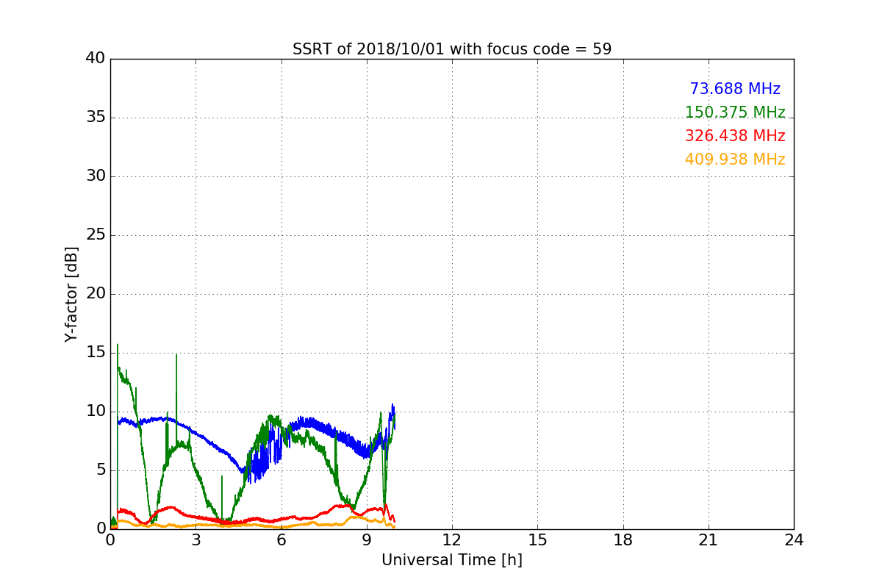Screen dimensions: 882x588
Task: Click the y-axis tick label 10
Action: coord(96,412)
